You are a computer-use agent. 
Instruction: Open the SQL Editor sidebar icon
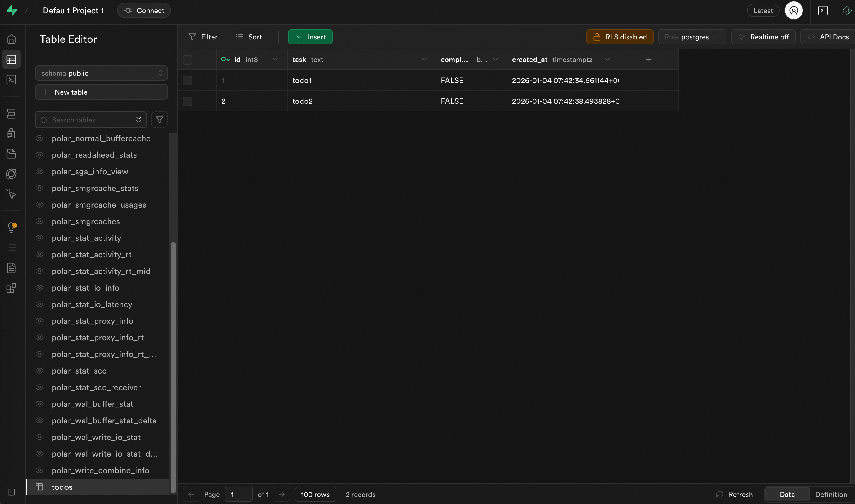[x=11, y=79]
